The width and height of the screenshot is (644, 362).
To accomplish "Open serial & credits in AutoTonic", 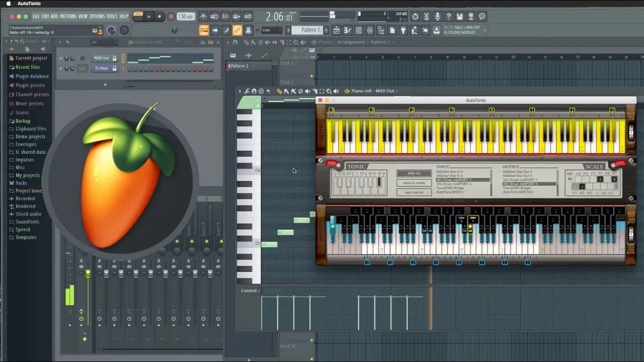I will pyautogui.click(x=414, y=183).
